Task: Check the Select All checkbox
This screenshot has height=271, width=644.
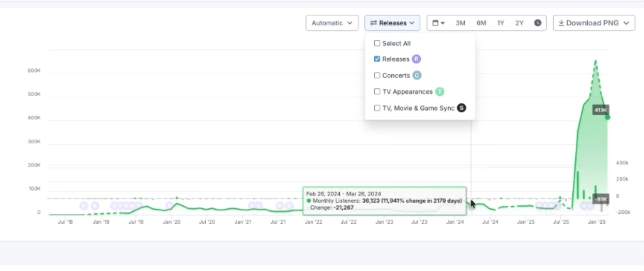Action: click(x=377, y=43)
